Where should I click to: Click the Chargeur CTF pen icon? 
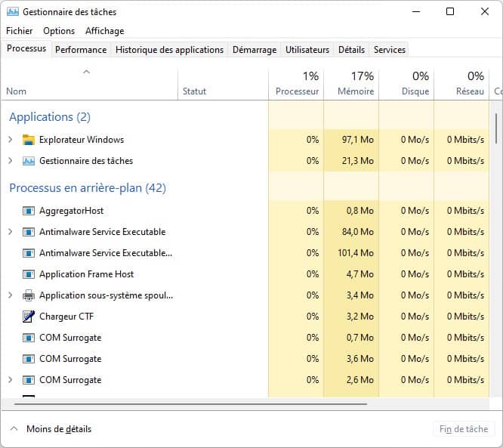click(x=29, y=317)
